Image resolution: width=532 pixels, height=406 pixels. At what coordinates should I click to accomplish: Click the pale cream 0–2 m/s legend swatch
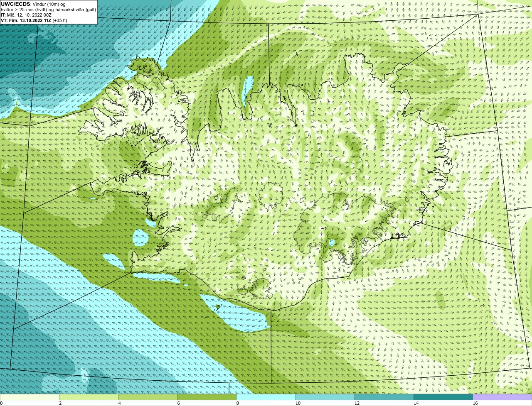point(30,397)
